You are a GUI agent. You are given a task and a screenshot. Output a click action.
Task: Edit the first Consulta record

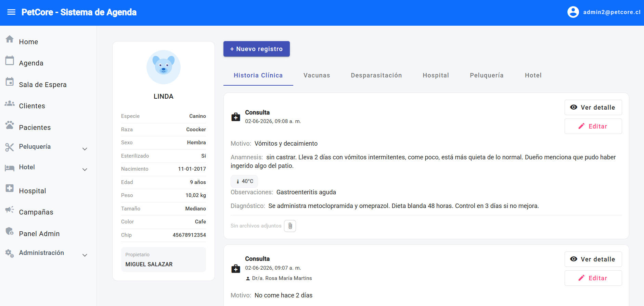(x=593, y=126)
